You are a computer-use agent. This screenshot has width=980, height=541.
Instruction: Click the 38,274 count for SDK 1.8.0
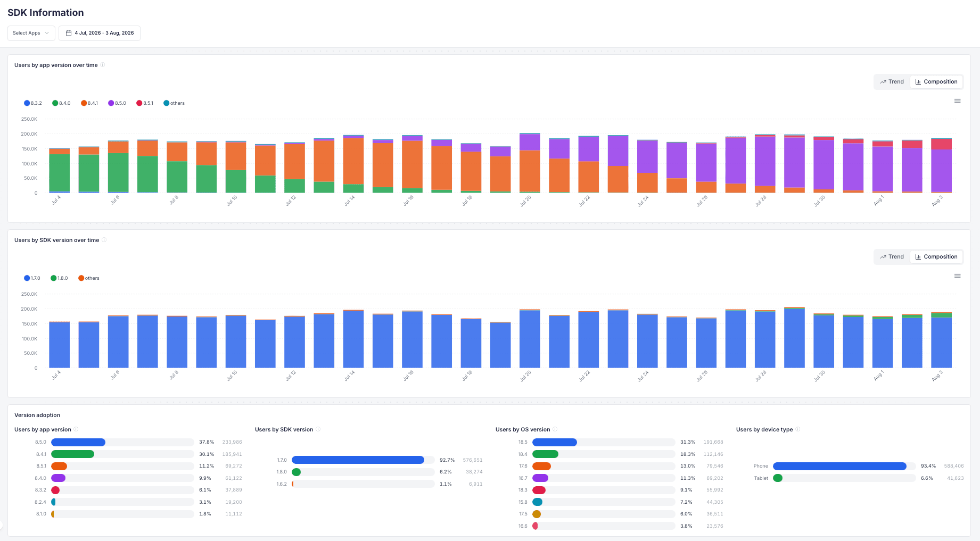[x=474, y=472]
